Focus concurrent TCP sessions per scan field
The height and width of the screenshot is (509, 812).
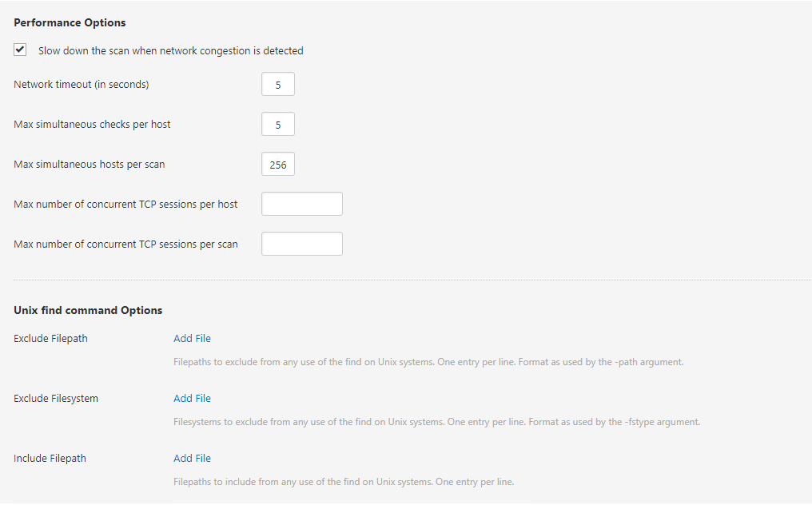pyautogui.click(x=302, y=244)
